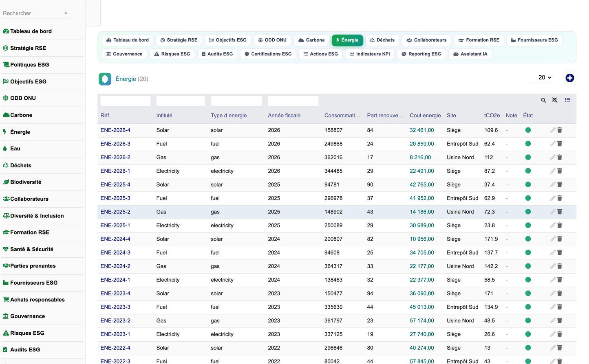
Task: Click the magnifier search icon above table
Action: coord(543,100)
